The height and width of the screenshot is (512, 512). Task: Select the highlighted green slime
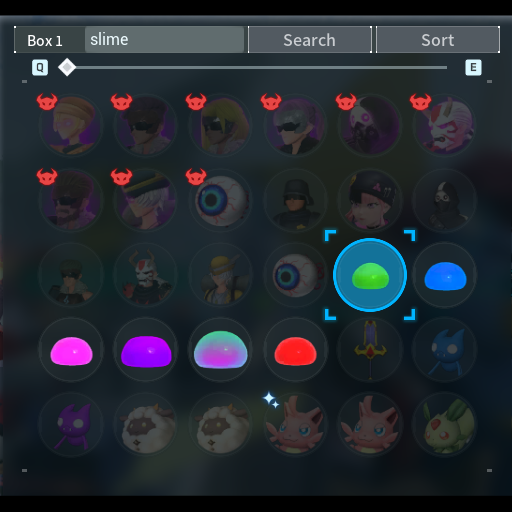[370, 275]
